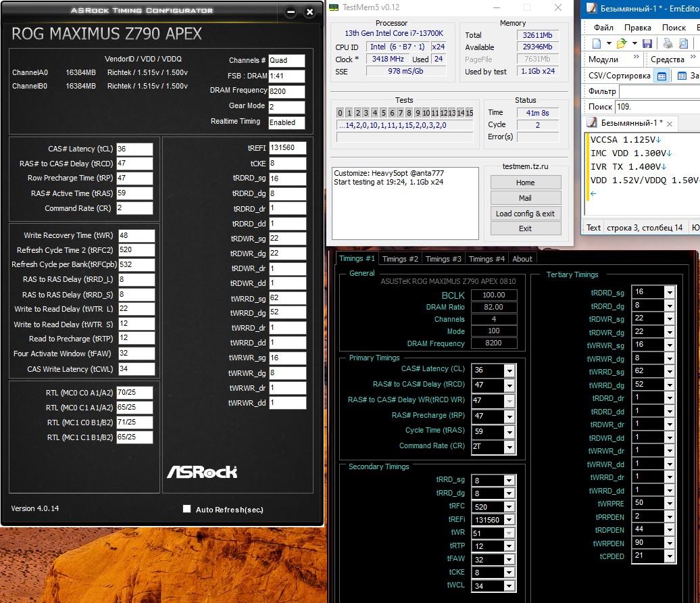Open the Файл menu in EmEditor
Viewport: 700px width, 603px height.
[x=603, y=28]
